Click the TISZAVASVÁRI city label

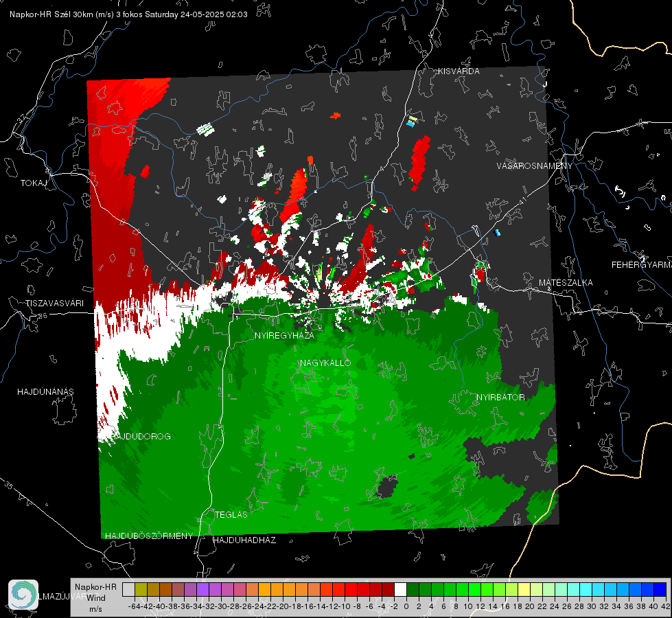[x=54, y=304]
